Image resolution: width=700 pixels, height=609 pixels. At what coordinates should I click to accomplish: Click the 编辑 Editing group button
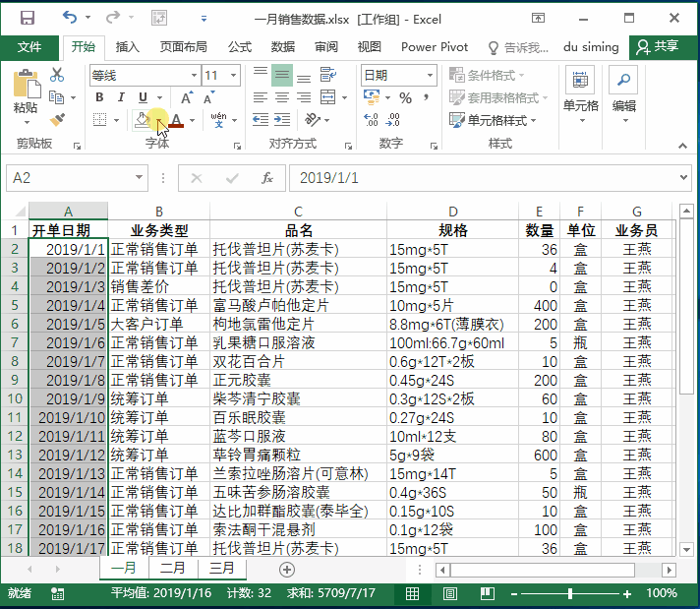click(623, 95)
